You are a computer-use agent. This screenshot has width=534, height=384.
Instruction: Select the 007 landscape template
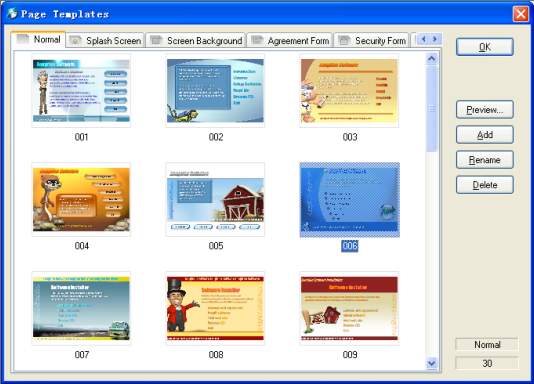(x=81, y=308)
